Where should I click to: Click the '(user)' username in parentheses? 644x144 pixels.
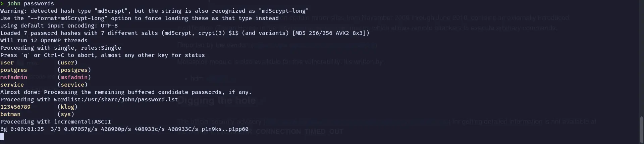pos(67,62)
